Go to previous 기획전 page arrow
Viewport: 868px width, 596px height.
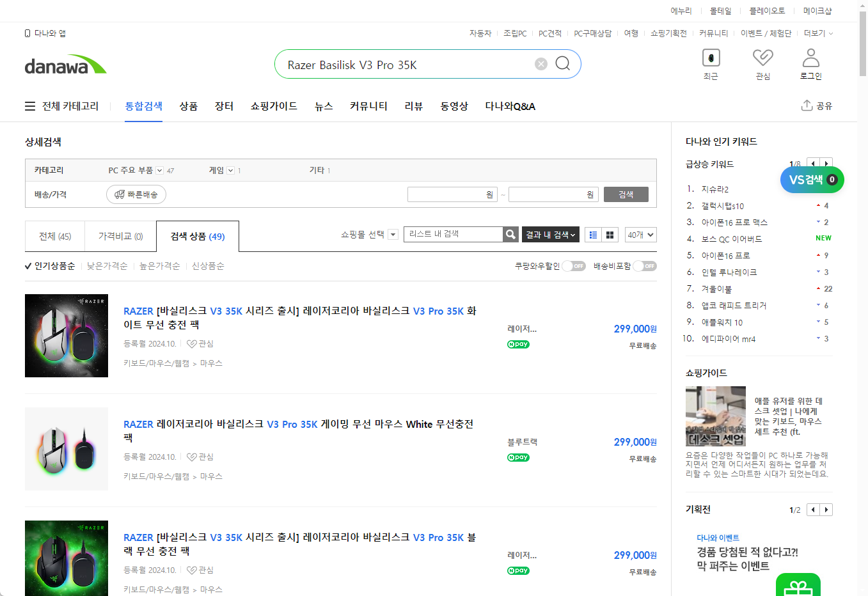pyautogui.click(x=813, y=510)
